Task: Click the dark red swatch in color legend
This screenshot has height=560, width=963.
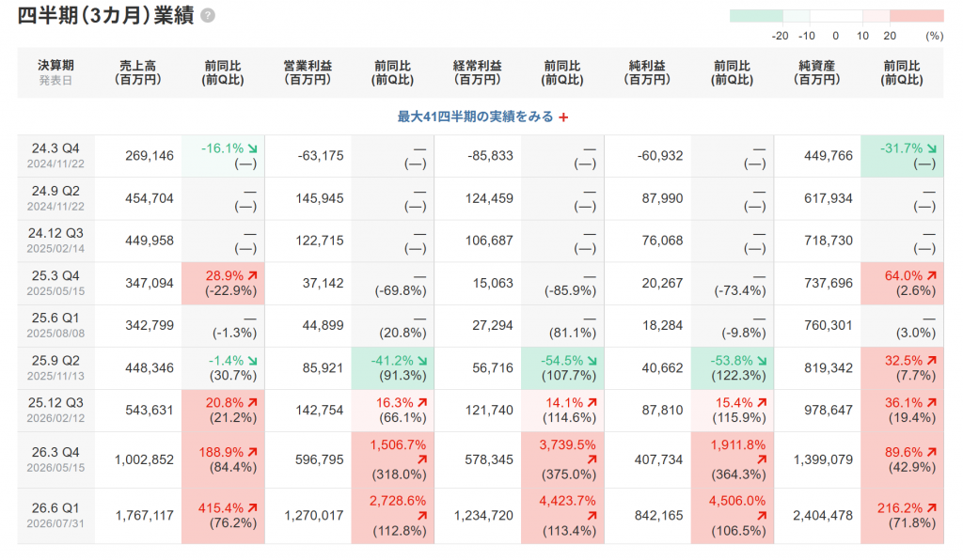Action: [916, 16]
